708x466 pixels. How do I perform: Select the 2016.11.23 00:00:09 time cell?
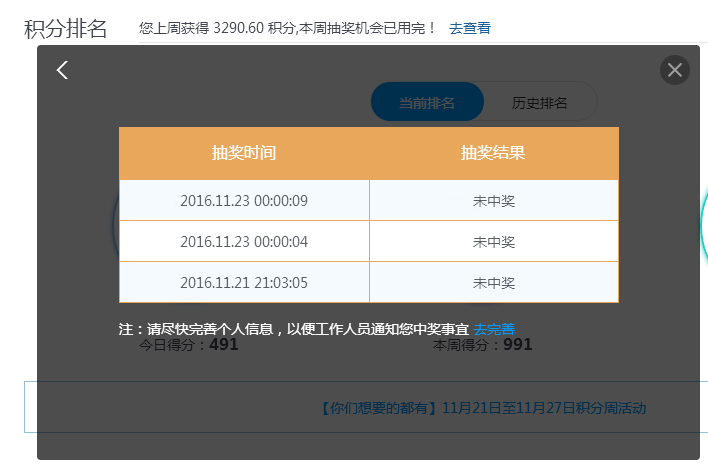click(244, 201)
